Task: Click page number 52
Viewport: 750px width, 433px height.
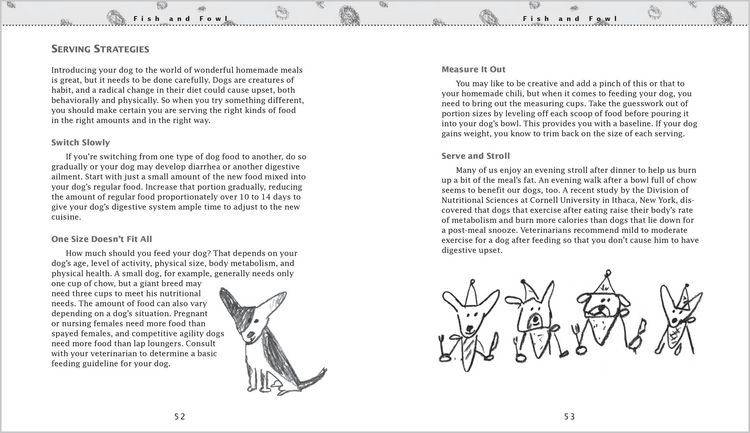Action: tap(180, 417)
